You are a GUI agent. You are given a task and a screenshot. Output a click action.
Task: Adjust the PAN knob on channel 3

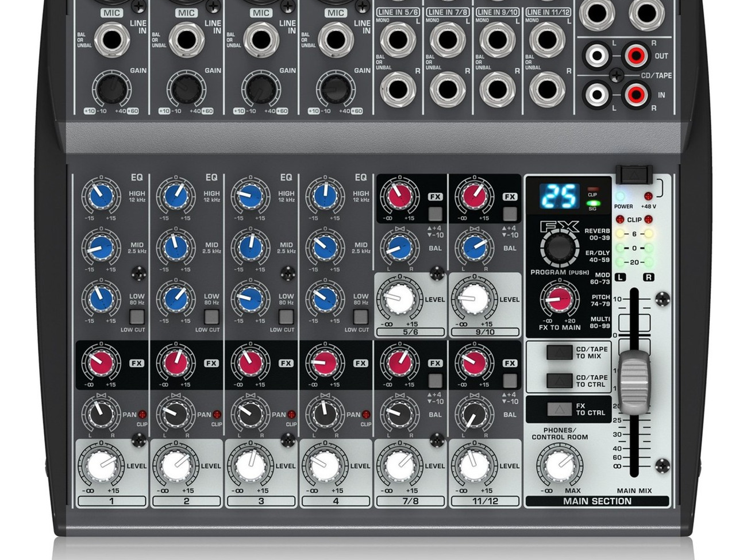250,412
